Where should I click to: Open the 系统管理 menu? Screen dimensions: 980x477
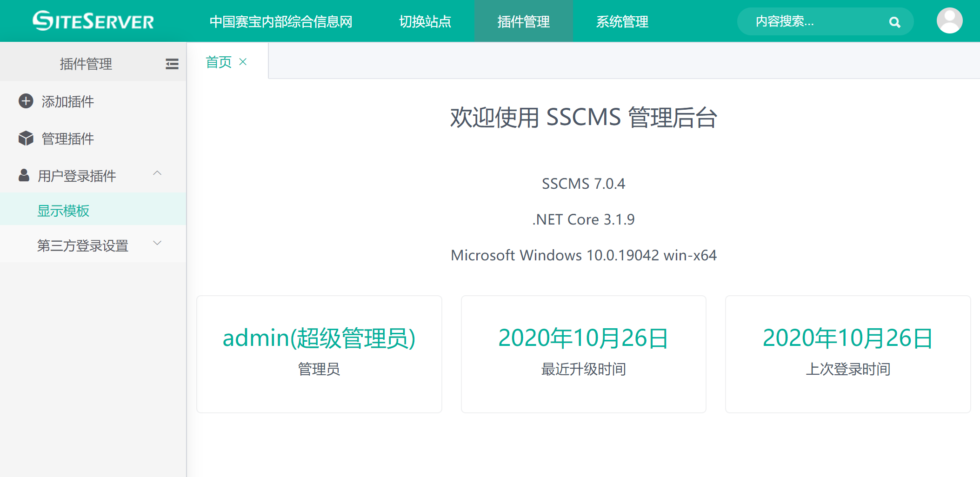622,21
